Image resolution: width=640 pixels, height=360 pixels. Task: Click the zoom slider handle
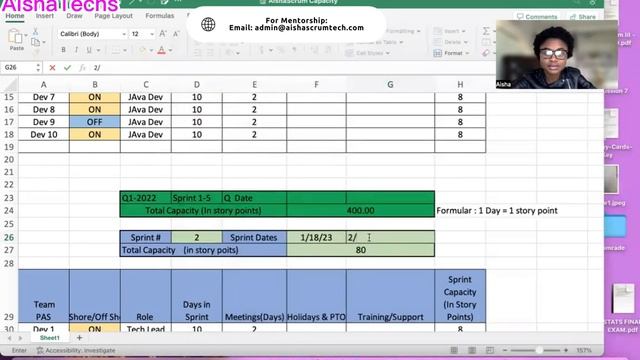click(x=539, y=350)
